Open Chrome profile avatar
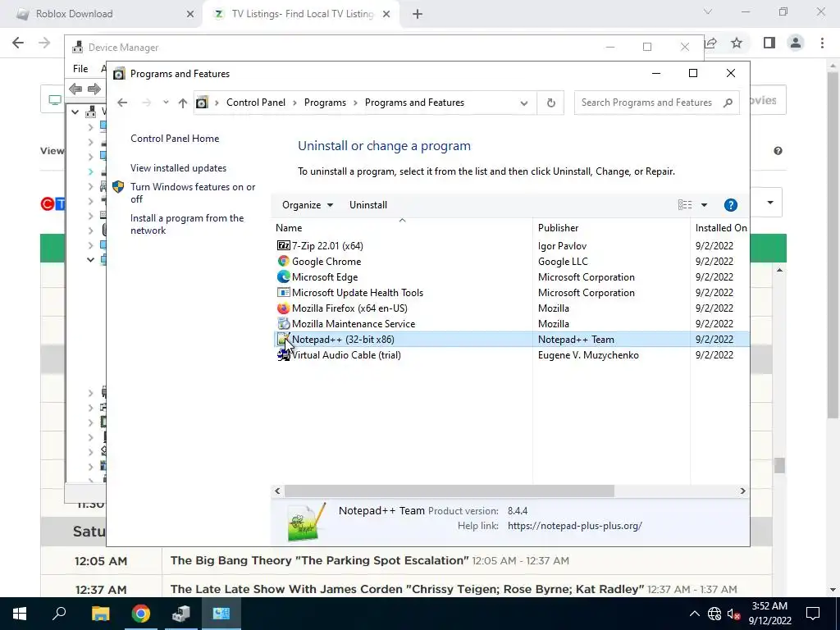This screenshot has height=630, width=840. (796, 43)
